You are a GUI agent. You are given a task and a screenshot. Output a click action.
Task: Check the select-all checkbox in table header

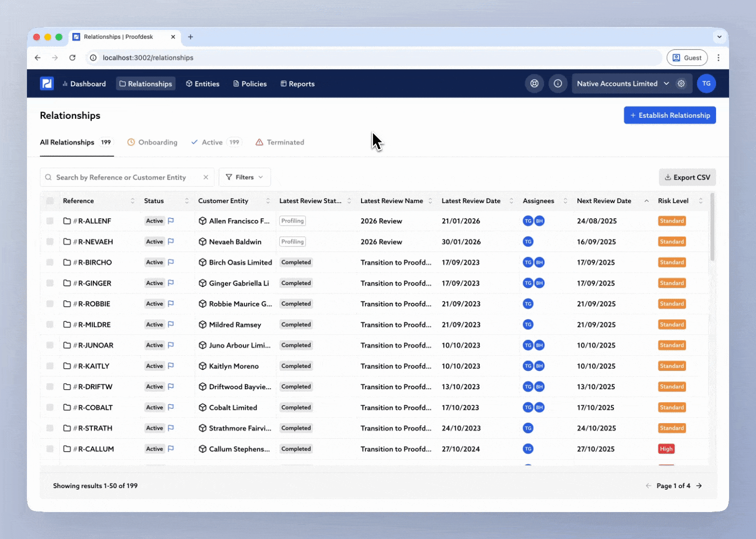(50, 201)
